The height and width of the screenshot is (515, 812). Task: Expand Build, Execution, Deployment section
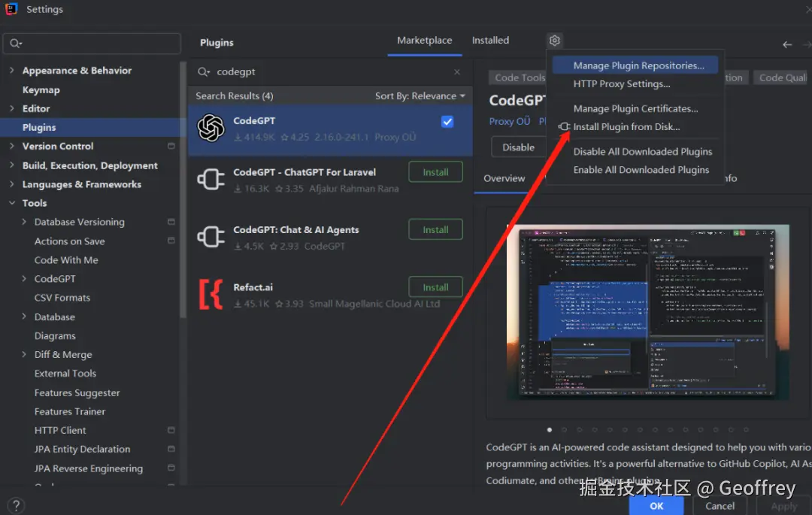(11, 165)
